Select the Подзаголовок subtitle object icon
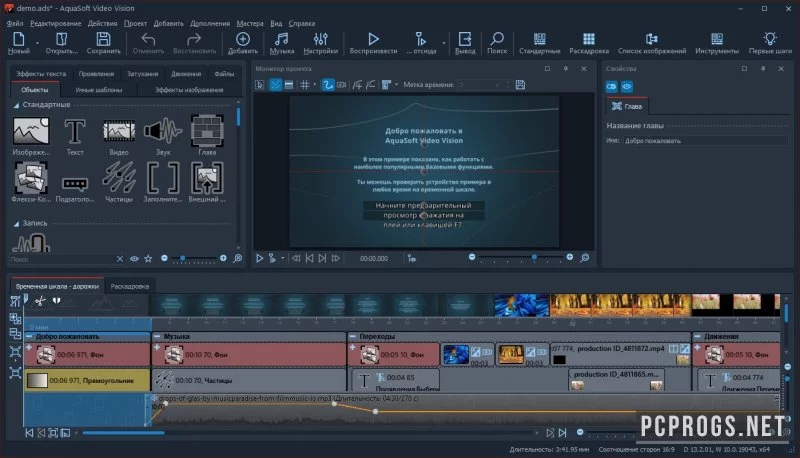Image resolution: width=800 pixels, height=458 pixels. point(74,183)
